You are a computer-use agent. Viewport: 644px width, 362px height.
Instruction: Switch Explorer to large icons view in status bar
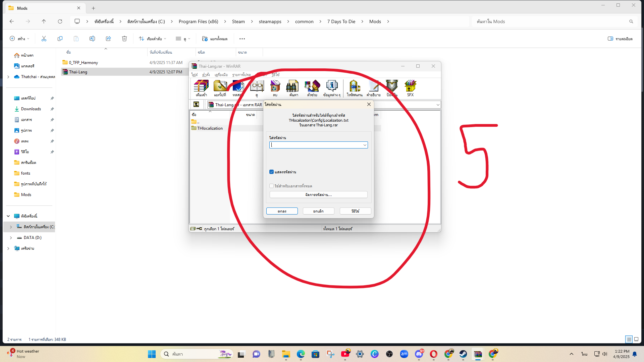[636, 339]
